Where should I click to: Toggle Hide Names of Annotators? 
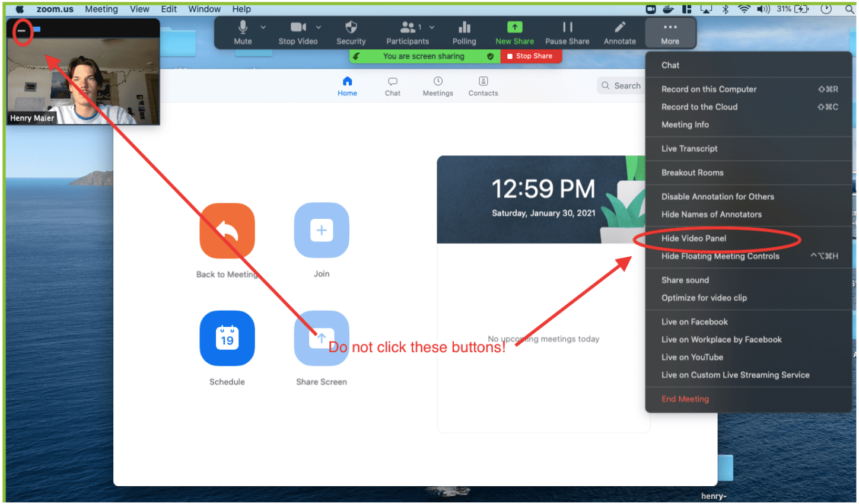(x=749, y=215)
